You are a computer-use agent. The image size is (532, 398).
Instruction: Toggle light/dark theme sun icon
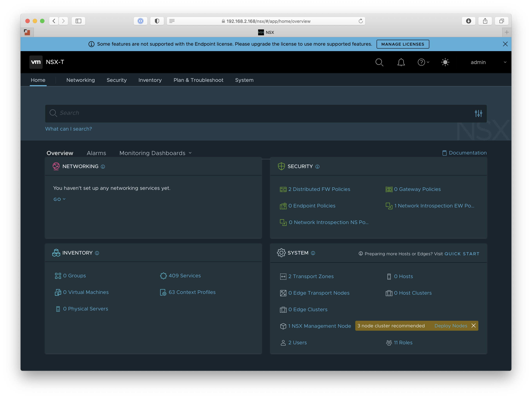click(445, 62)
